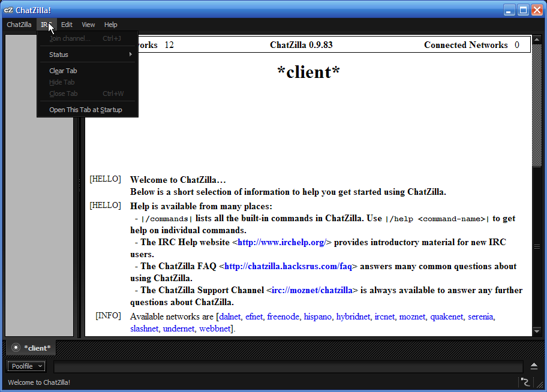
Task: Click the window resize grip icon
Action: pos(540,384)
